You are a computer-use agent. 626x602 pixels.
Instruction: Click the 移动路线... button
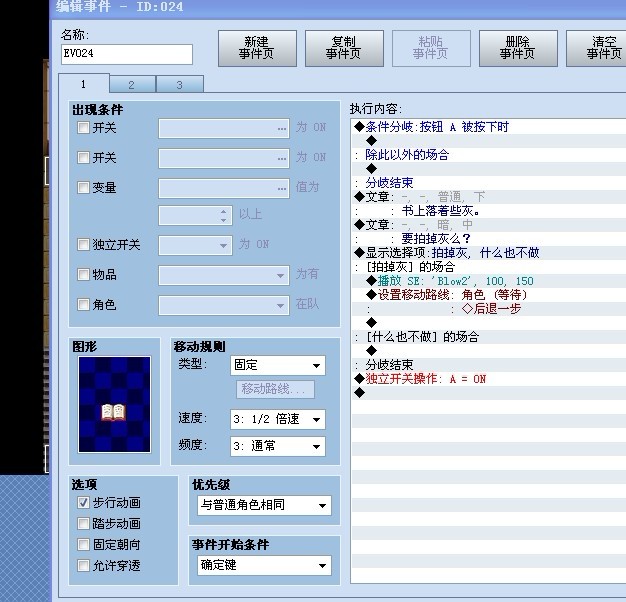(x=275, y=389)
